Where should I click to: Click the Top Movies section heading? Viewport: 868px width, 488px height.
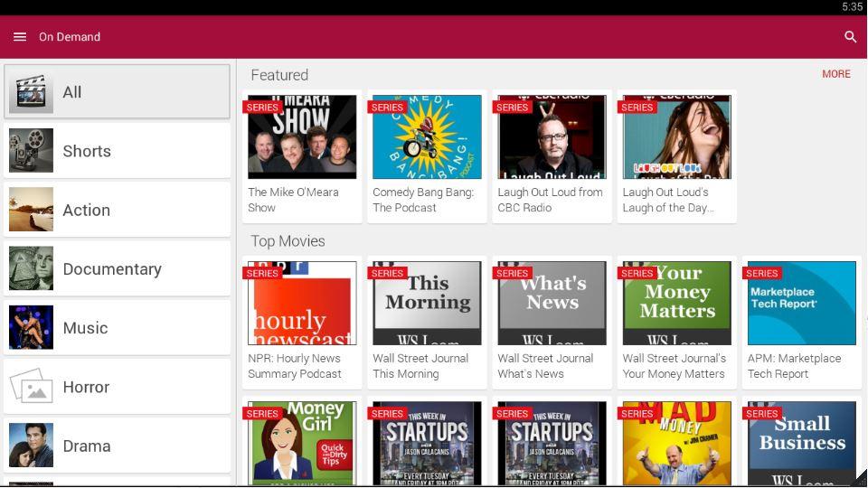288,241
